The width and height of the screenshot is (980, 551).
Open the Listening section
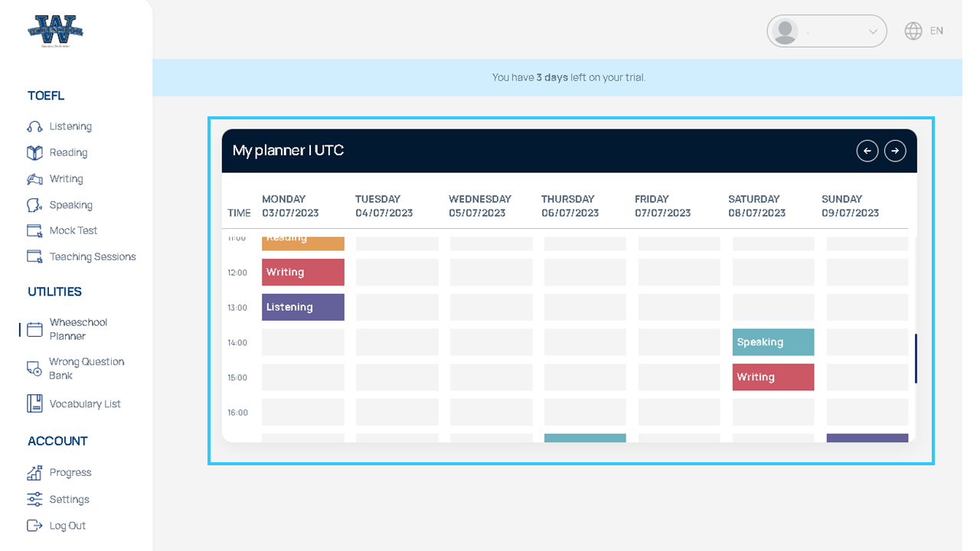tap(70, 126)
